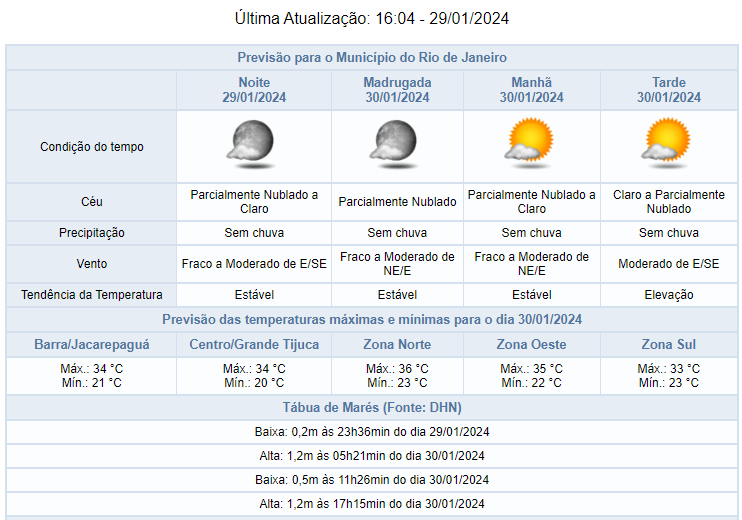The height and width of the screenshot is (520, 742).
Task: Click the Centro/Grande Tijuca region header
Action: pyautogui.click(x=254, y=344)
